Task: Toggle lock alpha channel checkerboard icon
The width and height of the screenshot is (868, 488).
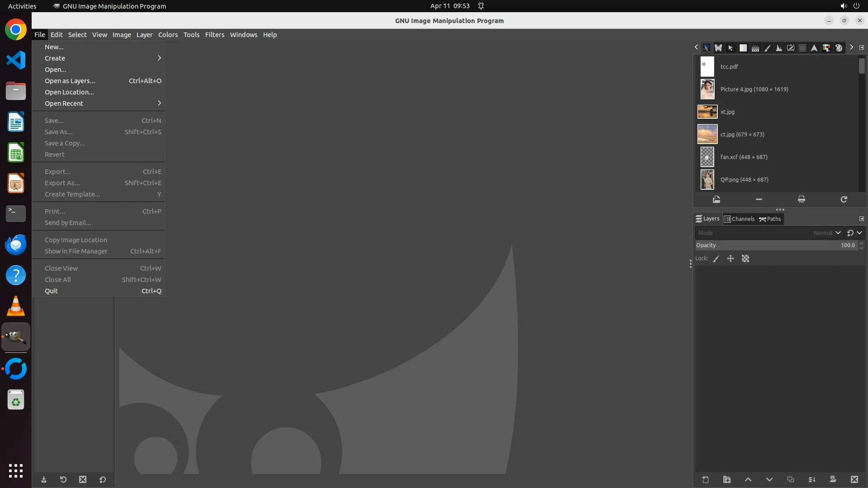Action: tap(745, 258)
